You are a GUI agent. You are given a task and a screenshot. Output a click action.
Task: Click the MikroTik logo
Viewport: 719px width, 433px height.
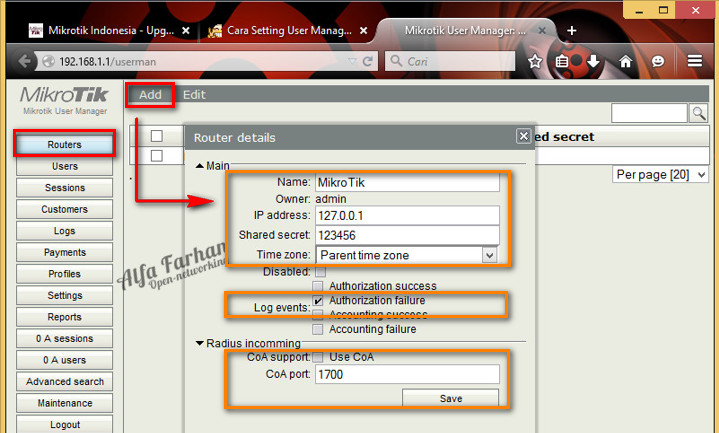pyautogui.click(x=64, y=95)
